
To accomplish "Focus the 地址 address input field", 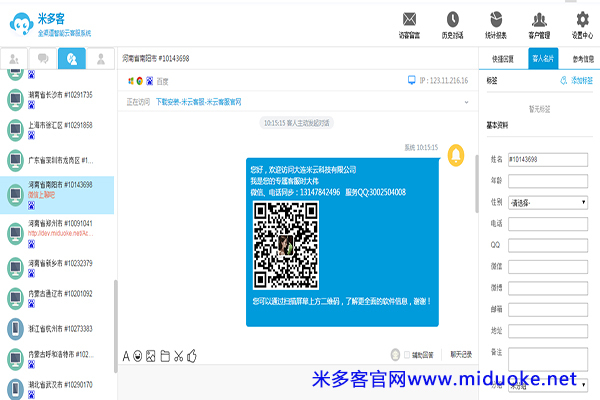I will [548, 331].
